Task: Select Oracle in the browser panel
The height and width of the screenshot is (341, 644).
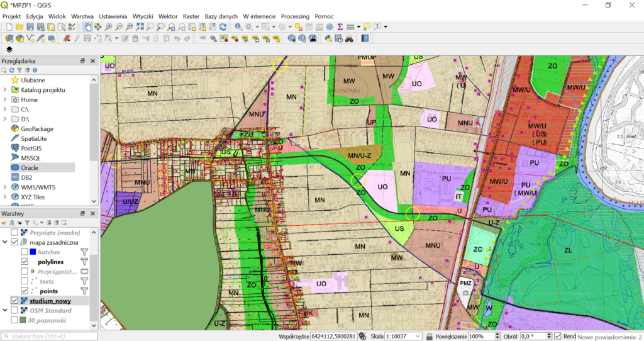Action: coord(29,168)
